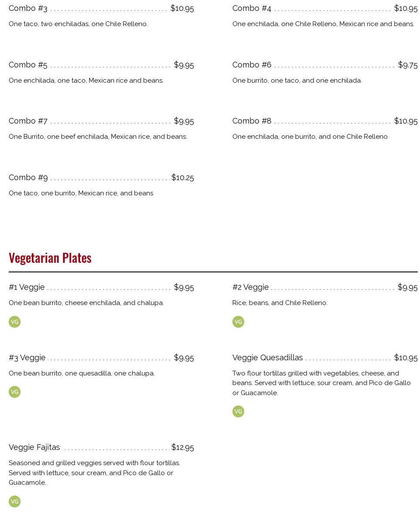Viewport: 420px width, 523px height.
Task: Click the Combo #9 item name
Action: pyautogui.click(x=28, y=178)
